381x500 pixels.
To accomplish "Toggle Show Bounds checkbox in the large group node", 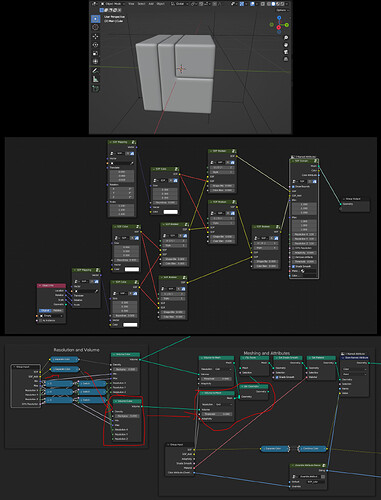I will click(x=294, y=186).
